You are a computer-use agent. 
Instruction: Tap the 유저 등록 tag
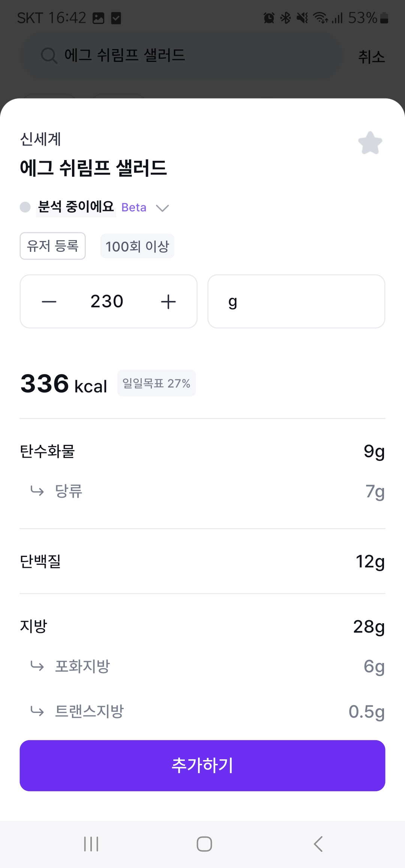52,246
